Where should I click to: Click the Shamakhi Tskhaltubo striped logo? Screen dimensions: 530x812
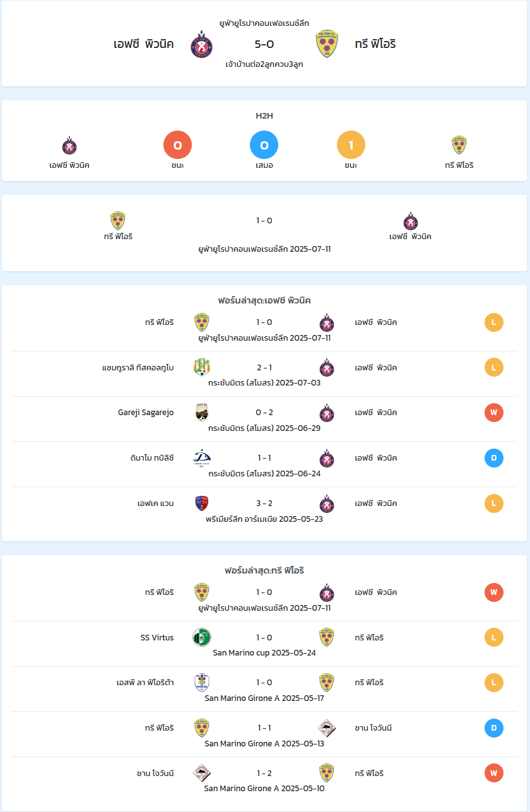pyautogui.click(x=201, y=367)
